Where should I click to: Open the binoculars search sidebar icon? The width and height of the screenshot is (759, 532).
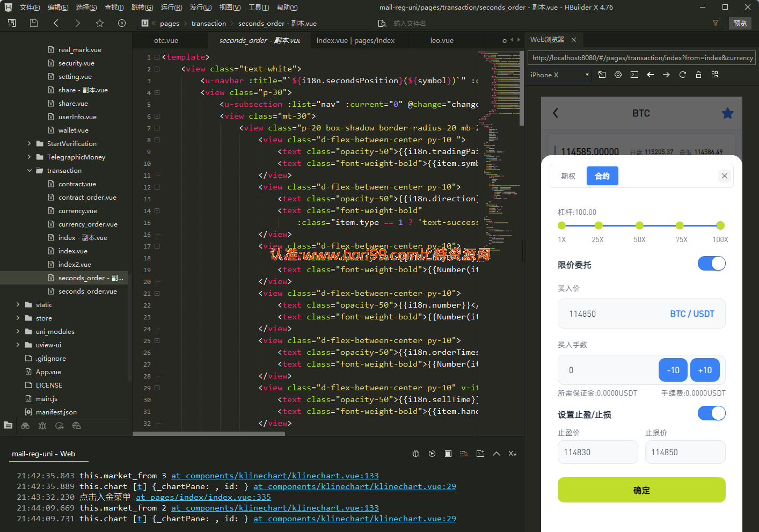pyautogui.click(x=25, y=426)
